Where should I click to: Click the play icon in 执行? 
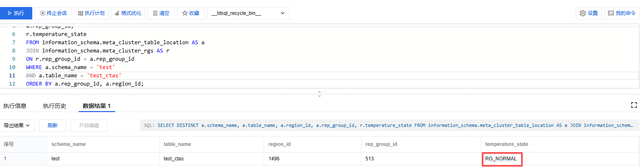(x=10, y=13)
